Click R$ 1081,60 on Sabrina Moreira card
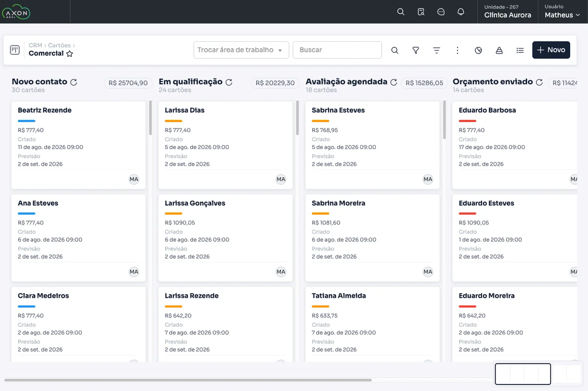 (x=326, y=223)
